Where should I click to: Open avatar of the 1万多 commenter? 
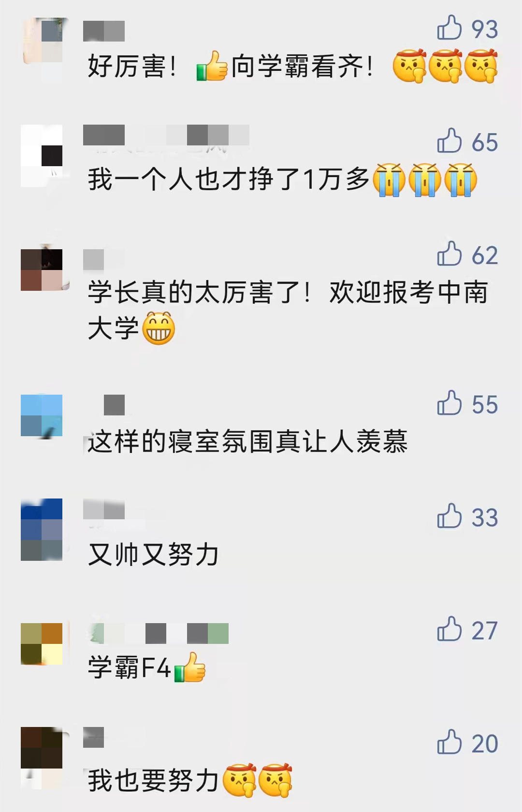(42, 156)
